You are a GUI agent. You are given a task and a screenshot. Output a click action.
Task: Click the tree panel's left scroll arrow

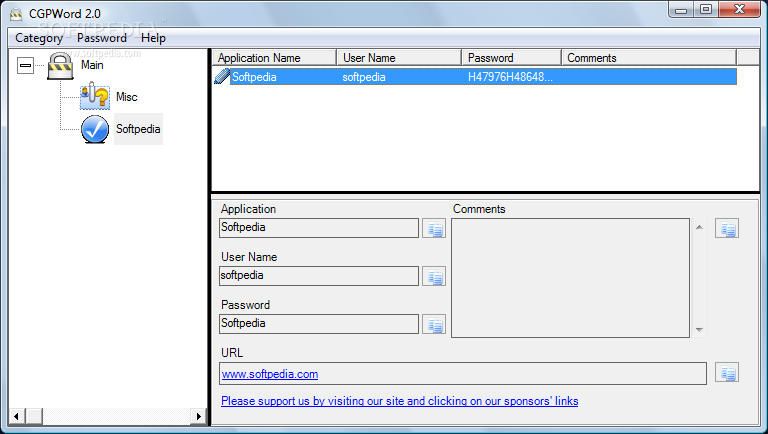(x=16, y=416)
